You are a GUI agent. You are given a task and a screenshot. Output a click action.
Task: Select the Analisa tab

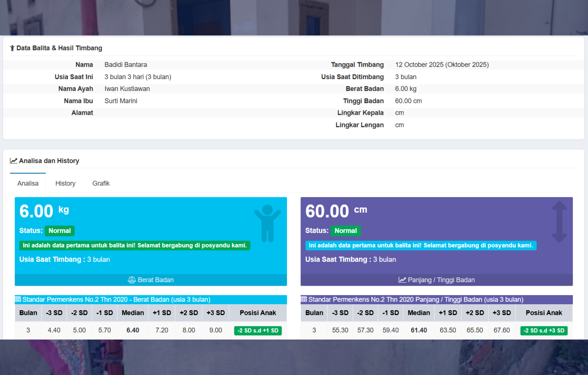tap(28, 183)
